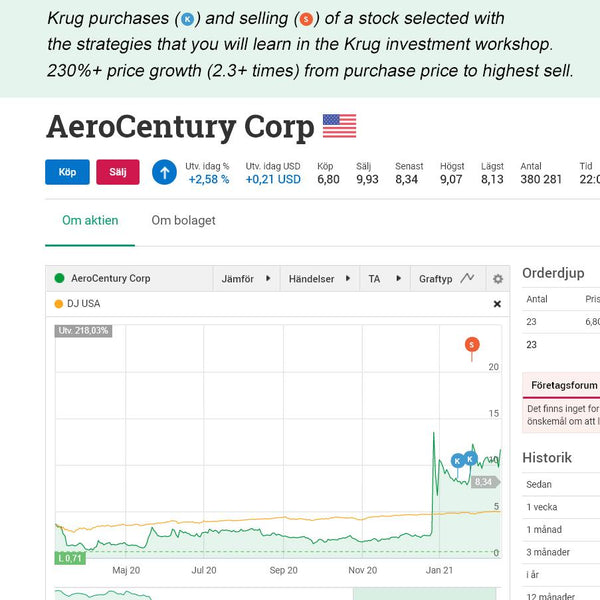This screenshot has height=600, width=600.
Task: Click the United States flag icon
Action: click(x=339, y=126)
